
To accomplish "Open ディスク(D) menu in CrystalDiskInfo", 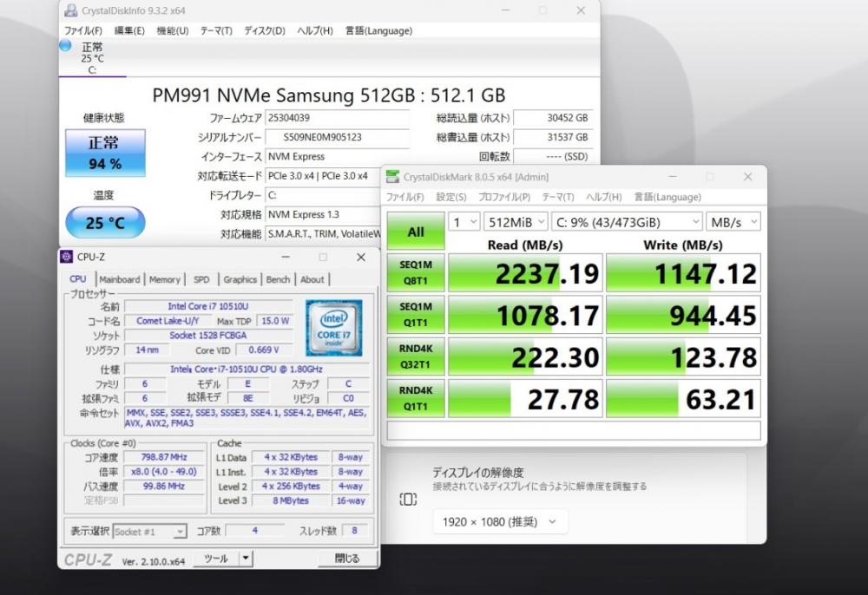I will [x=265, y=31].
